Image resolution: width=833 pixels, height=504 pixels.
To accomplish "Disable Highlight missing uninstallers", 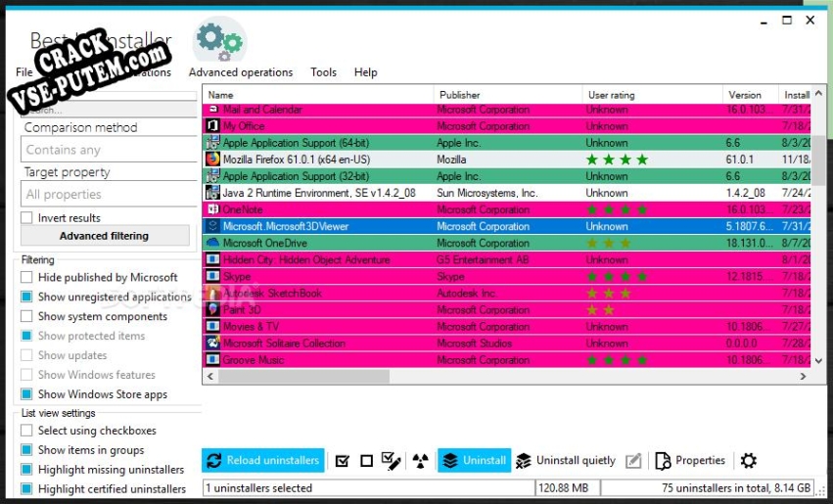I will tap(26, 470).
